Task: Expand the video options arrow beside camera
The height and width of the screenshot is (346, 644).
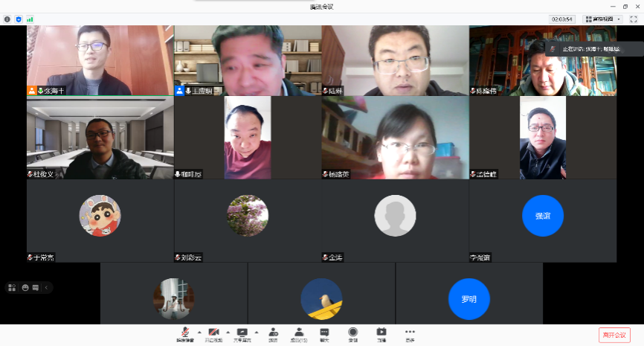Action: [228, 332]
